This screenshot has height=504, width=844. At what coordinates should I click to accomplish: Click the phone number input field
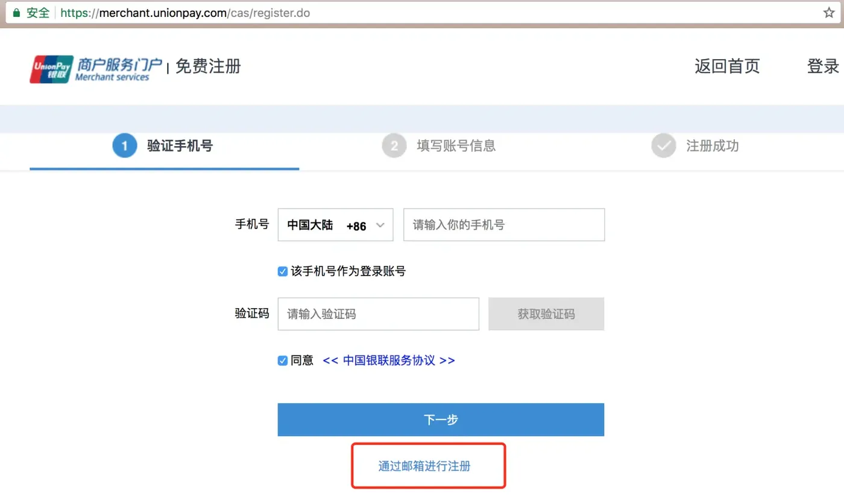pyautogui.click(x=503, y=224)
